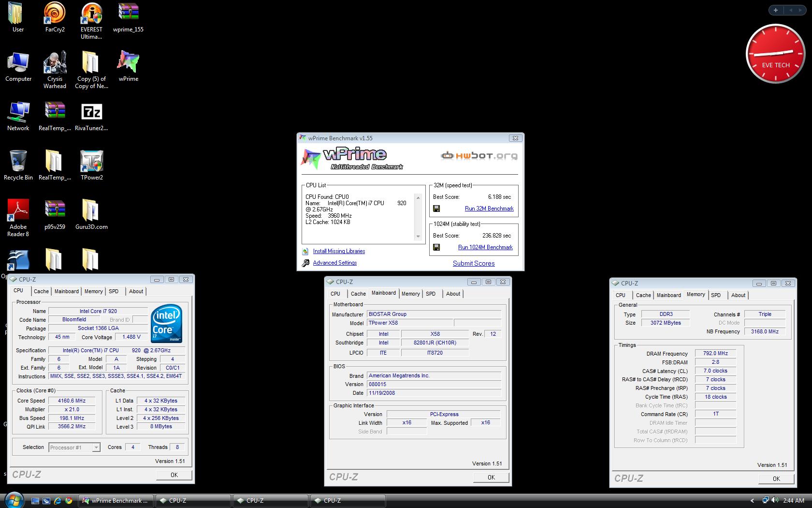
Task: Click the first CPU-Z taskbar button
Action: point(193,501)
